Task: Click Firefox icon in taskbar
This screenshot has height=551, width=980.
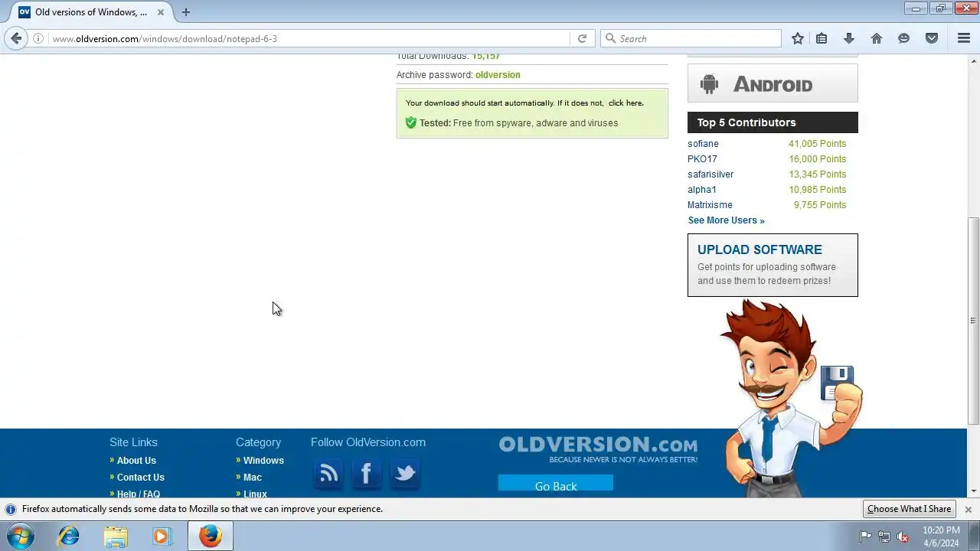Action: 211,536
